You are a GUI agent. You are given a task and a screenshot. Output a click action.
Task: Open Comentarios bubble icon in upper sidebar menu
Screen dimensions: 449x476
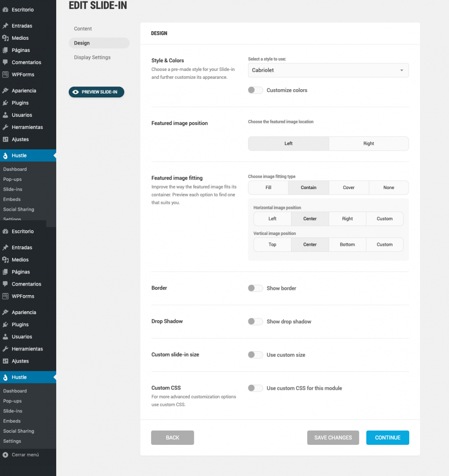5,62
